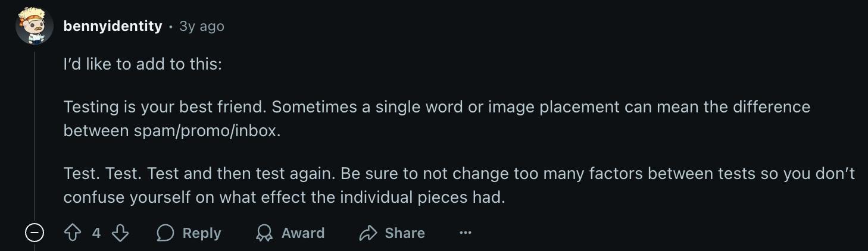Click the 3y ago timestamp
The image size is (868, 251).
202,26
